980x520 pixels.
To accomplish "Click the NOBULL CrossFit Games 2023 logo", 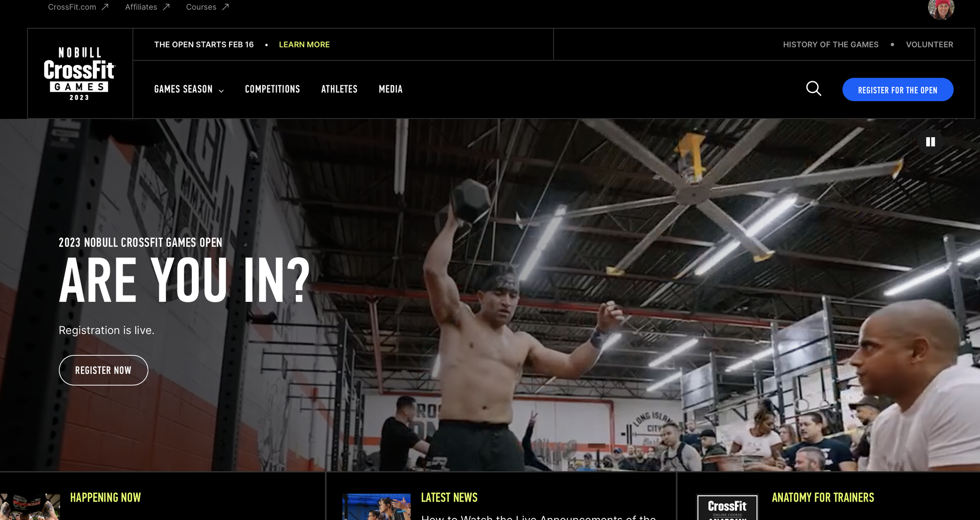I will click(79, 74).
